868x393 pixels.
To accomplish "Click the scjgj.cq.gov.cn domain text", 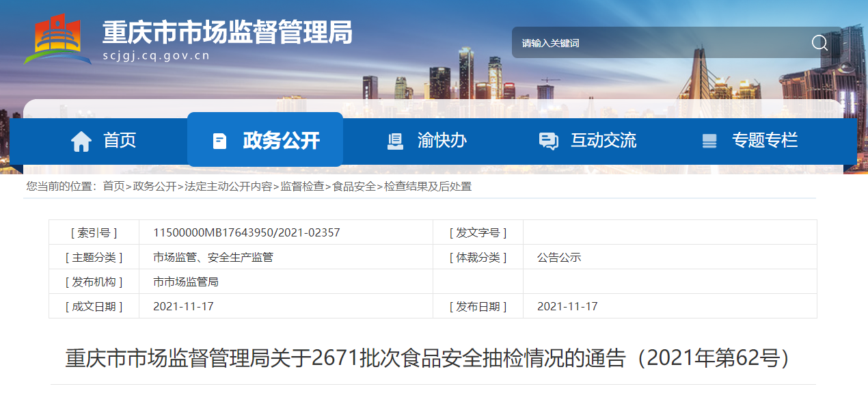I will (157, 56).
